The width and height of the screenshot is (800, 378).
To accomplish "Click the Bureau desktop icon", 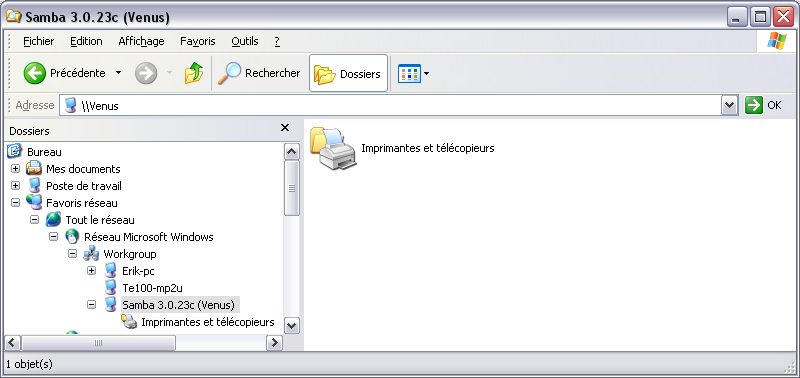I will pyautogui.click(x=15, y=151).
